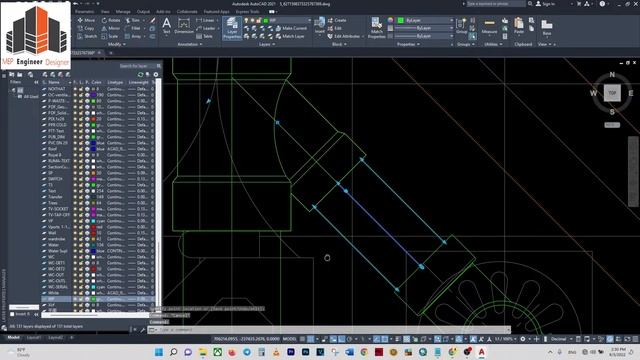The height and width of the screenshot is (360, 640).
Task: Click color swatch of PVC DN 20 layer
Action: tap(93, 143)
